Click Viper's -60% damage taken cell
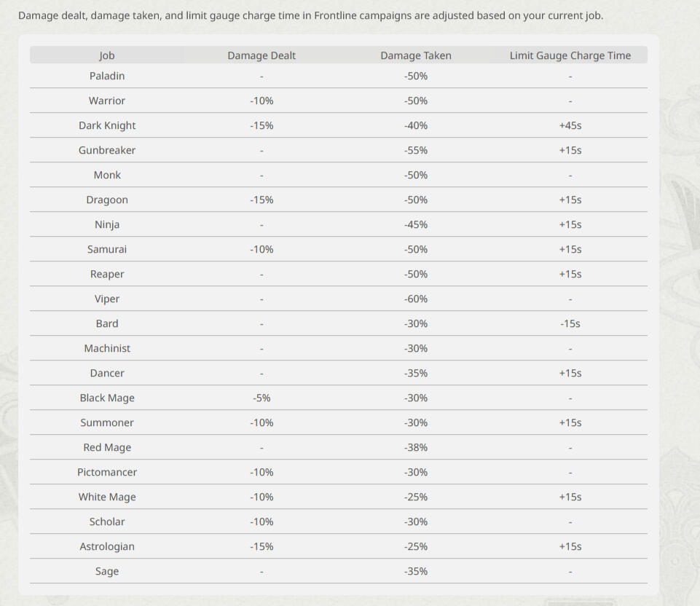Viewport: 700px width, 606px height. pyautogui.click(x=416, y=299)
